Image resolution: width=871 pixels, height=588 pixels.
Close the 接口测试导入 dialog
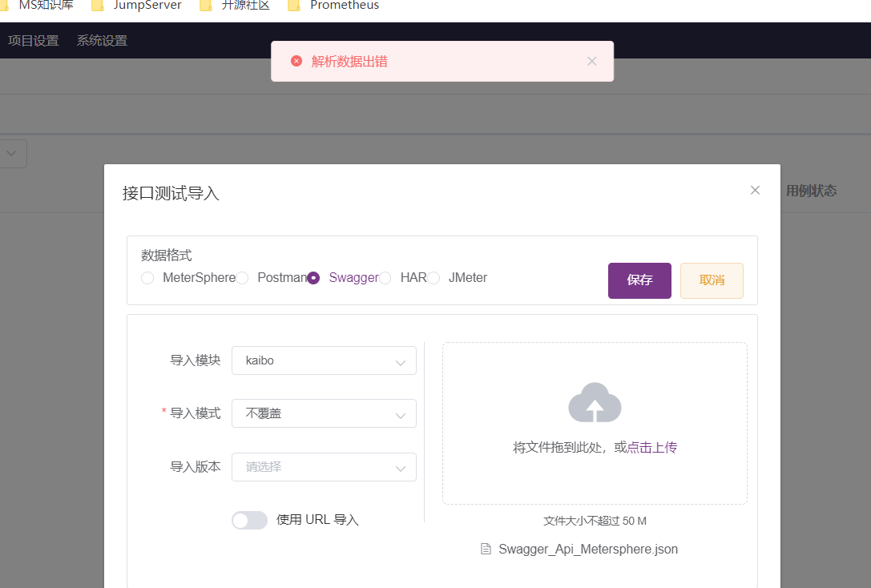pyautogui.click(x=755, y=191)
